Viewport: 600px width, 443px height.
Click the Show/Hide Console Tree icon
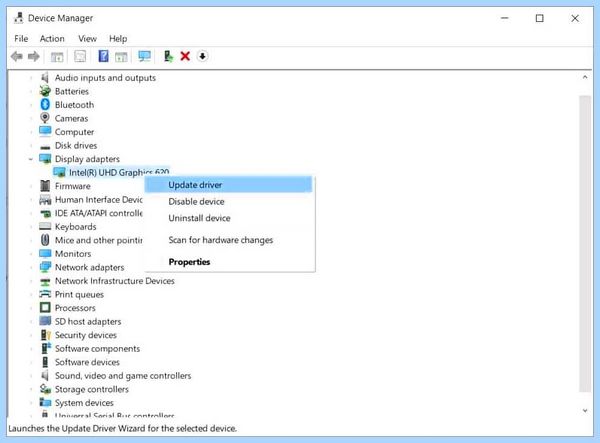[x=57, y=57]
